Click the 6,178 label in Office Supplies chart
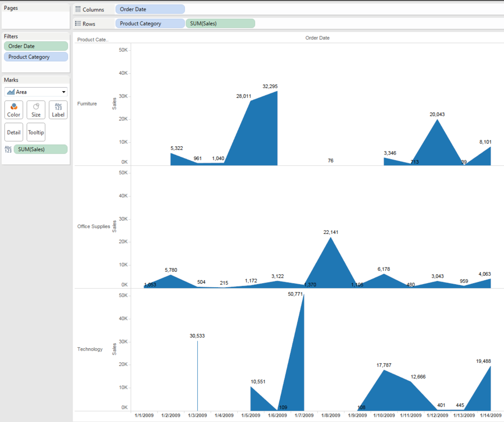504x422 pixels. click(384, 269)
